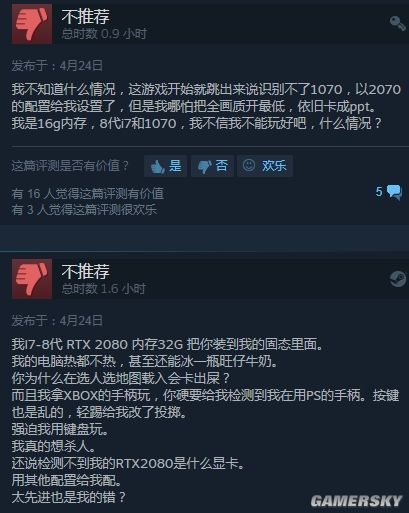Click the GAMERSKY watermark logo
Viewport: 409px width, 513px height.
(x=356, y=501)
